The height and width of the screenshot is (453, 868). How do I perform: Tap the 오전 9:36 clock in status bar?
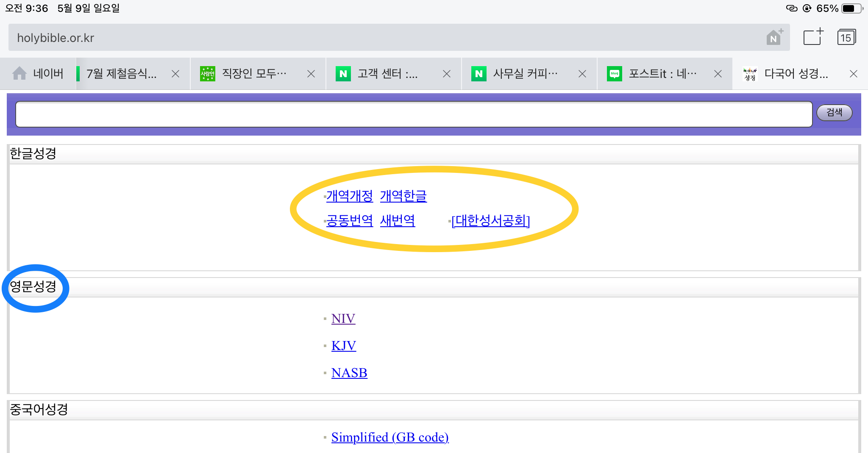[x=27, y=8]
